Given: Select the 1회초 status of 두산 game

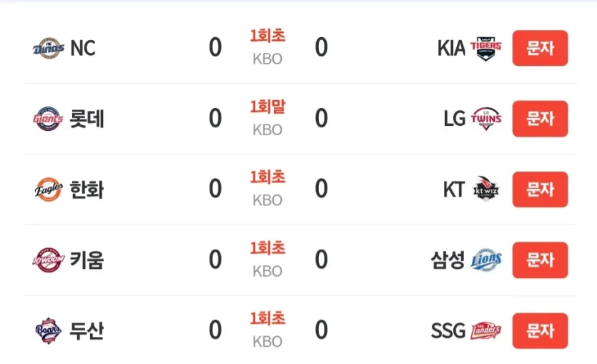Looking at the screenshot, I should (x=267, y=318).
